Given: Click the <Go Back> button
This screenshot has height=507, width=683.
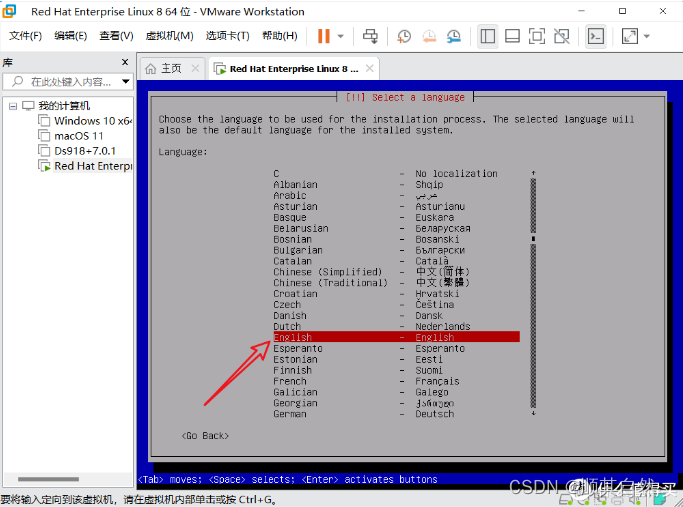Looking at the screenshot, I should [205, 436].
